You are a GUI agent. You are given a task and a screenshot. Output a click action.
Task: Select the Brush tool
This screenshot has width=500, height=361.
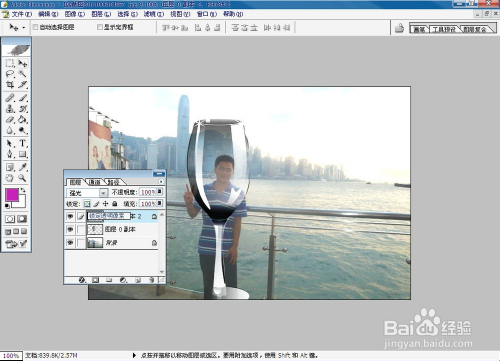click(22, 98)
